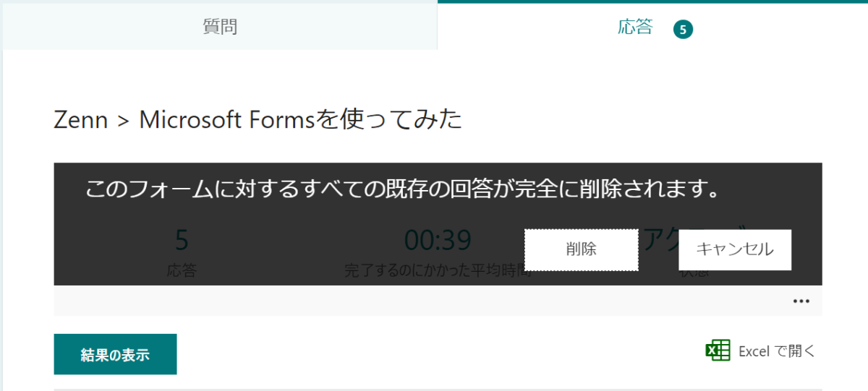Click the delete warning message text
Screen dimensions: 868x391
(x=403, y=189)
